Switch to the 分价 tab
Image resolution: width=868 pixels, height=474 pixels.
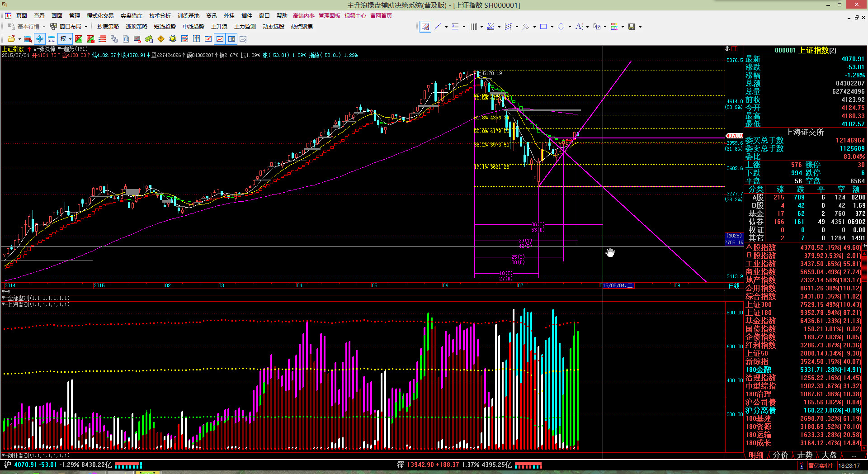(780, 455)
